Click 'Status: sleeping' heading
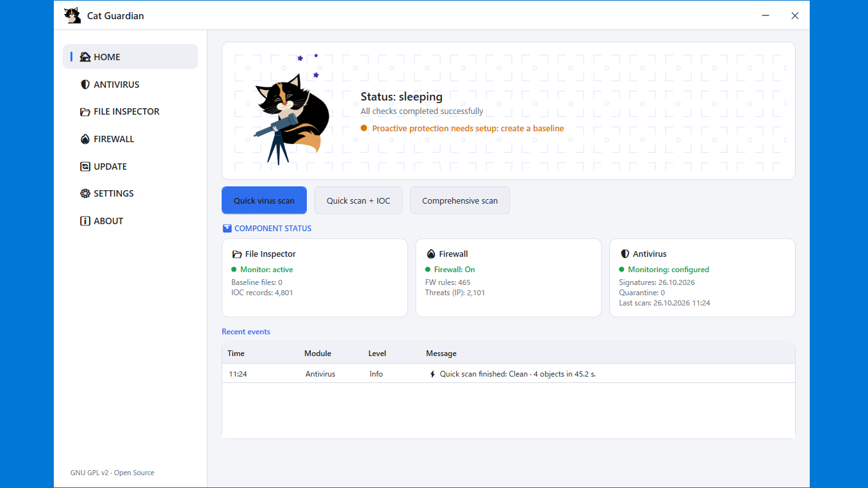The height and width of the screenshot is (488, 868). pos(402,97)
